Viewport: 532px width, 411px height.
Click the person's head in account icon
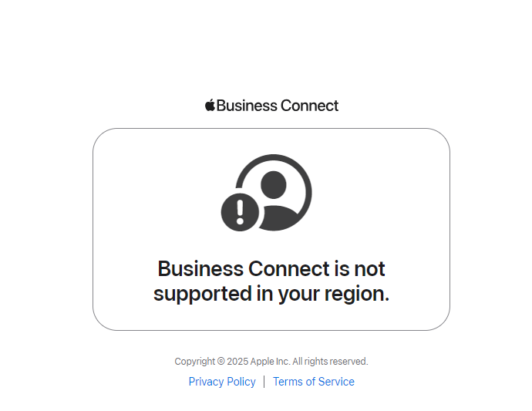tap(274, 185)
